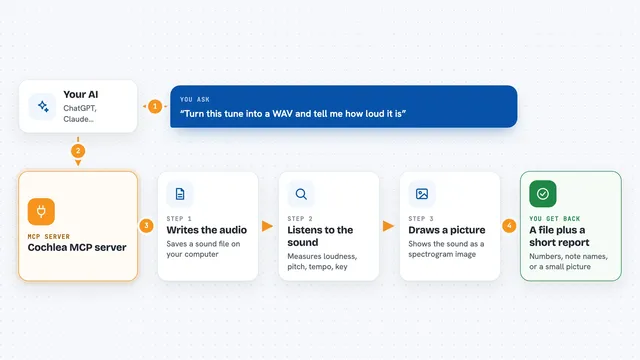Click the "A file plus a short report" heading
The width and height of the screenshot is (640, 360).
pos(560,236)
